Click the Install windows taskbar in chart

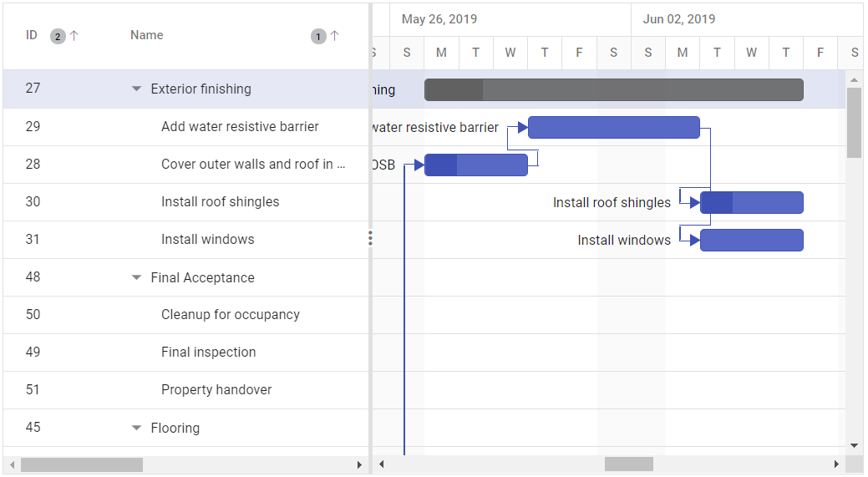pos(751,241)
